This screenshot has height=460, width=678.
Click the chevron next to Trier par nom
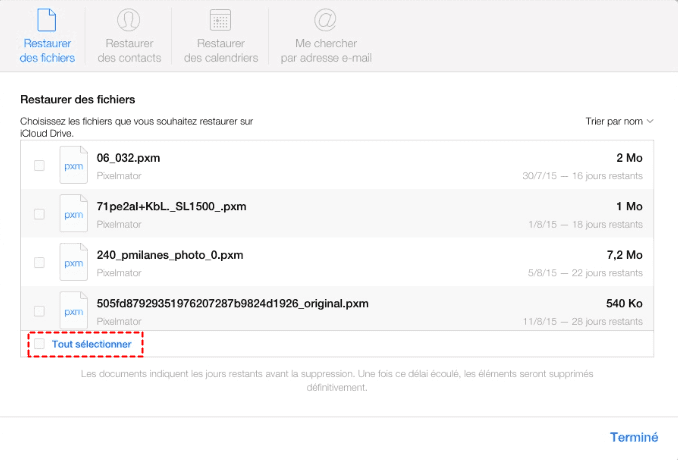tap(650, 121)
